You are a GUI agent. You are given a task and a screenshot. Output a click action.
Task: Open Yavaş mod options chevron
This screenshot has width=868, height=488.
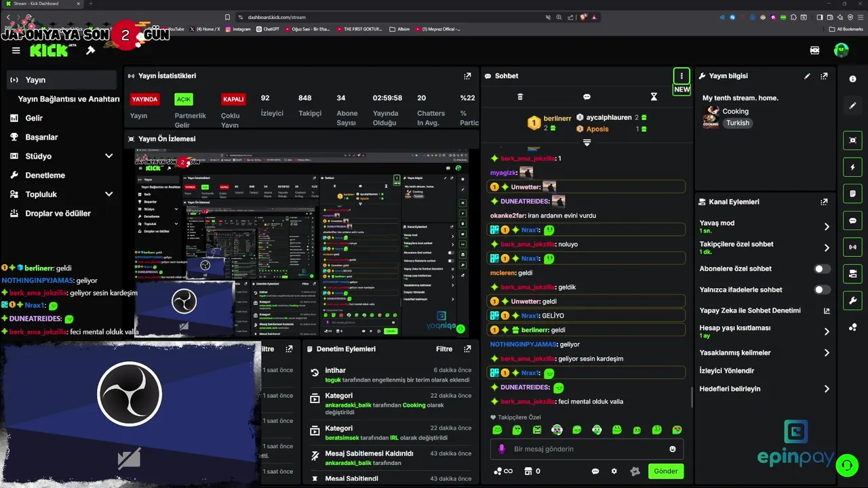click(827, 226)
